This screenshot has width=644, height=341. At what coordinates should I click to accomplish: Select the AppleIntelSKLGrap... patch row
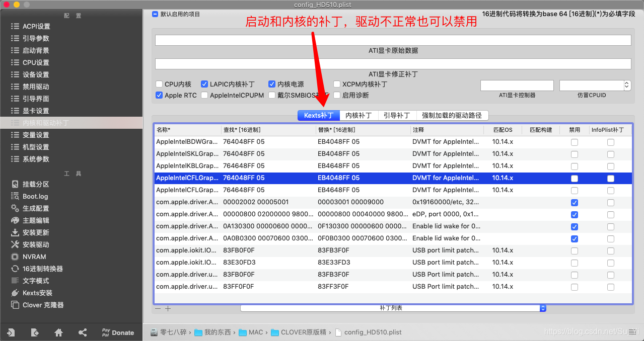coord(393,154)
